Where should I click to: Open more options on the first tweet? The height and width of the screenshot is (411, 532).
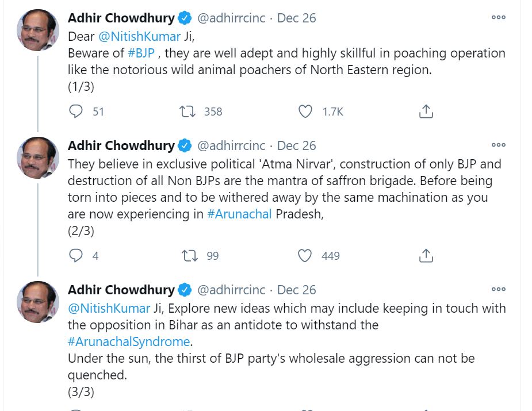click(x=498, y=18)
